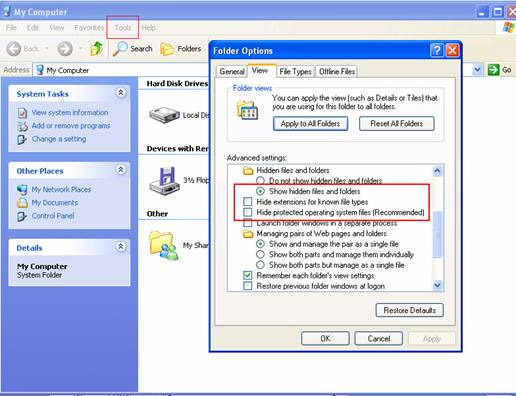The width and height of the screenshot is (516, 396).
Task: Open the shared documents folder icon
Action: [163, 245]
